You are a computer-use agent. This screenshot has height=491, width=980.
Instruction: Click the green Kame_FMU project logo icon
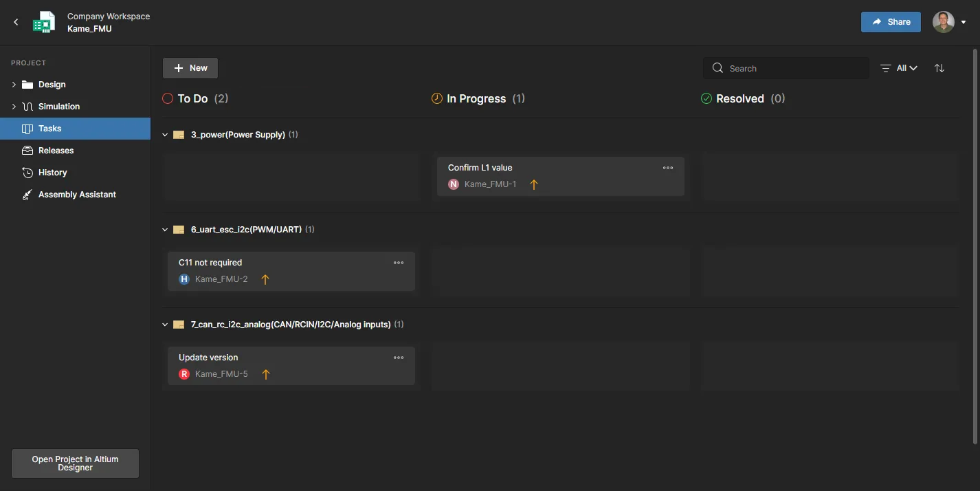click(44, 22)
